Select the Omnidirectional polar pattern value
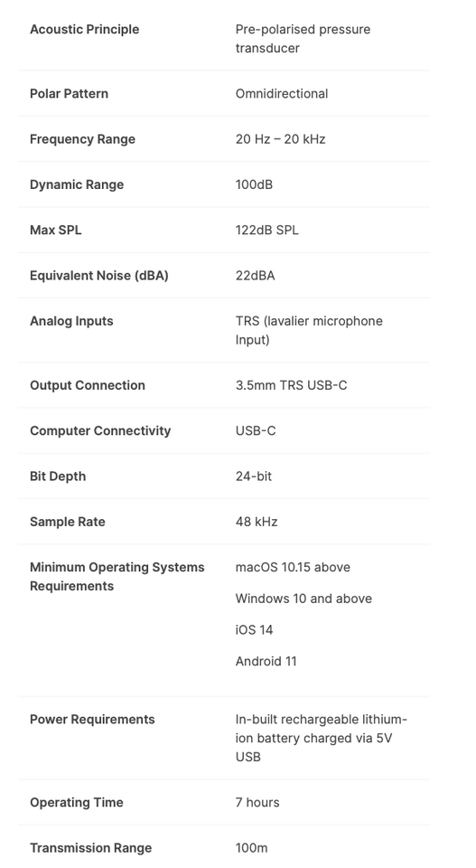 pyautogui.click(x=282, y=93)
